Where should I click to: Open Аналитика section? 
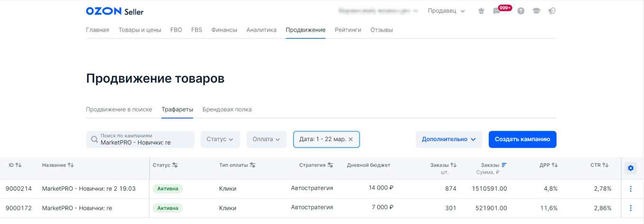click(x=261, y=30)
